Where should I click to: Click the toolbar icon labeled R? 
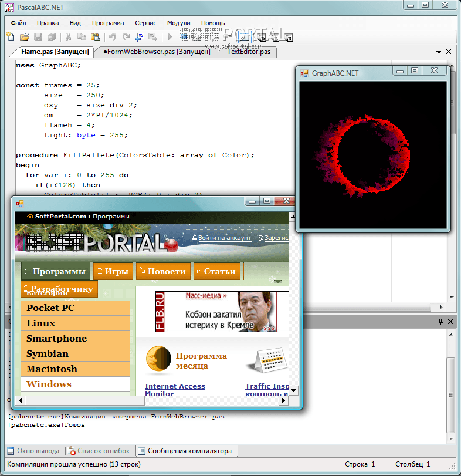click(289, 38)
